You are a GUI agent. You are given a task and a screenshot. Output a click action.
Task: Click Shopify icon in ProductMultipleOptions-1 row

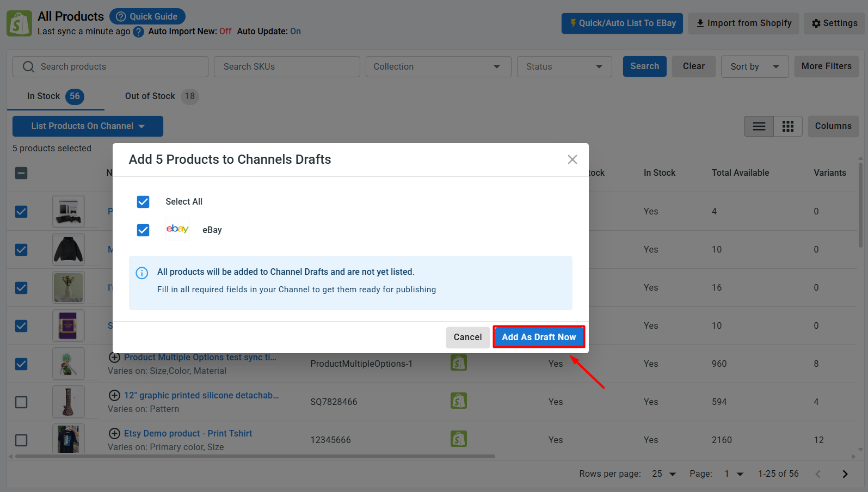tap(459, 362)
